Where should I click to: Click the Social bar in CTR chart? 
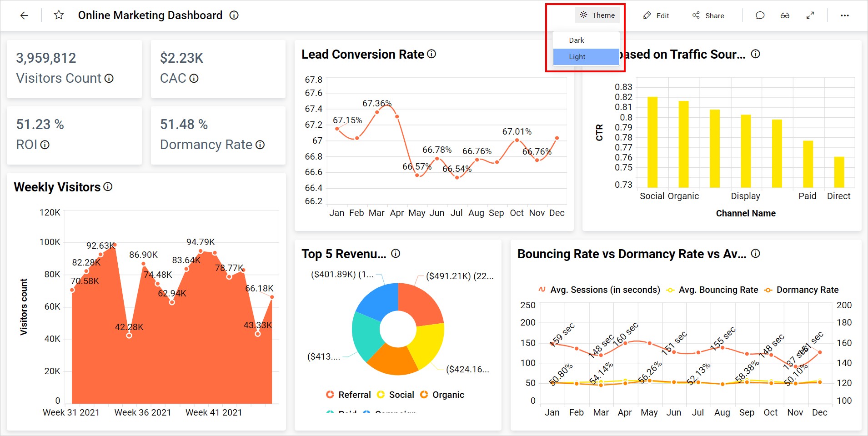[652, 142]
